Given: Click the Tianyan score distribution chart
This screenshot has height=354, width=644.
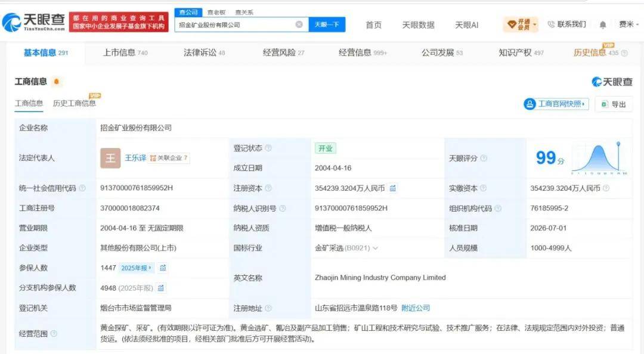Looking at the screenshot, I should [x=599, y=158].
